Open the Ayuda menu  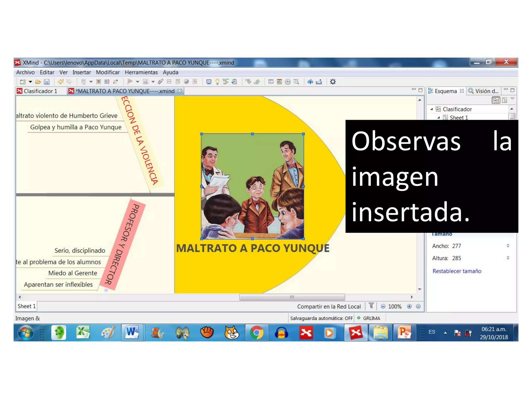pyautogui.click(x=170, y=72)
